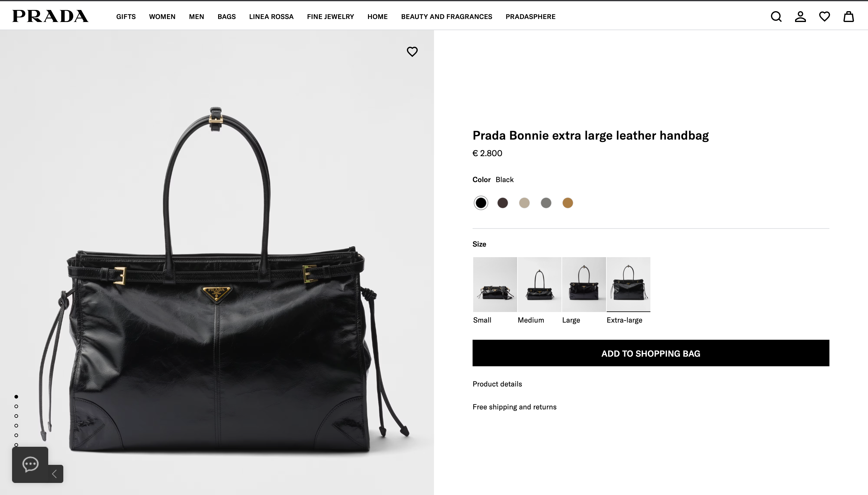Viewport: 868px width, 495px height.
Task: Open the PRADASPHERE menu item
Action: pos(530,16)
